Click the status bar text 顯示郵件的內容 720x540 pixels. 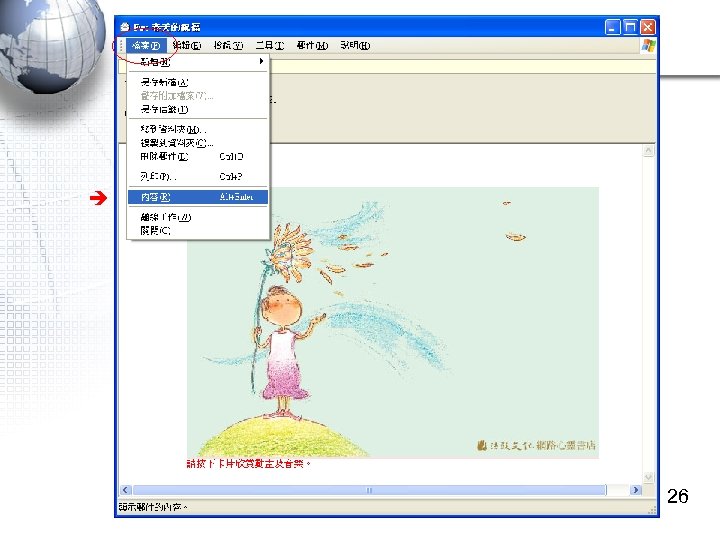coord(153,507)
